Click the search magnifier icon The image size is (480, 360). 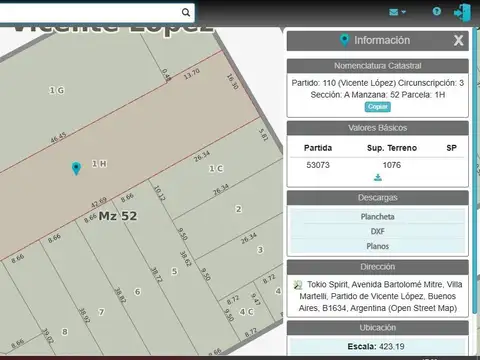(186, 13)
